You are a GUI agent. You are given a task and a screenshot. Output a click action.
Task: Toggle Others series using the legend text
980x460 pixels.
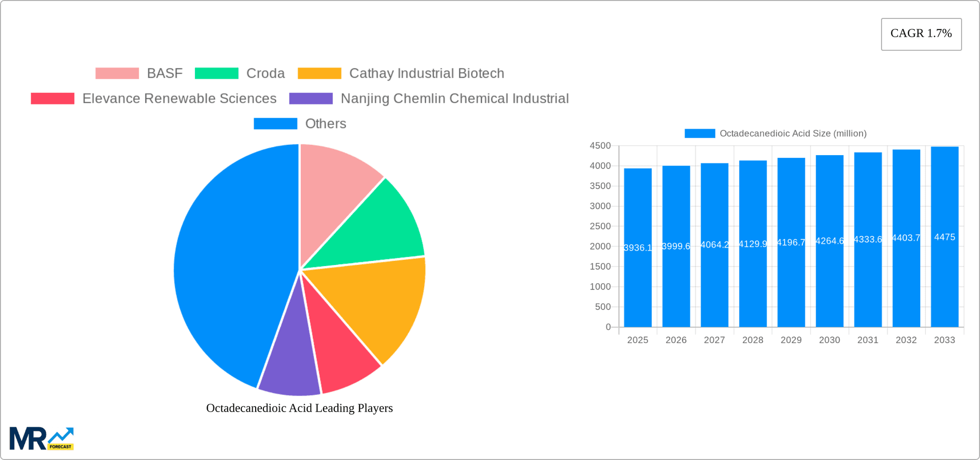pyautogui.click(x=326, y=123)
